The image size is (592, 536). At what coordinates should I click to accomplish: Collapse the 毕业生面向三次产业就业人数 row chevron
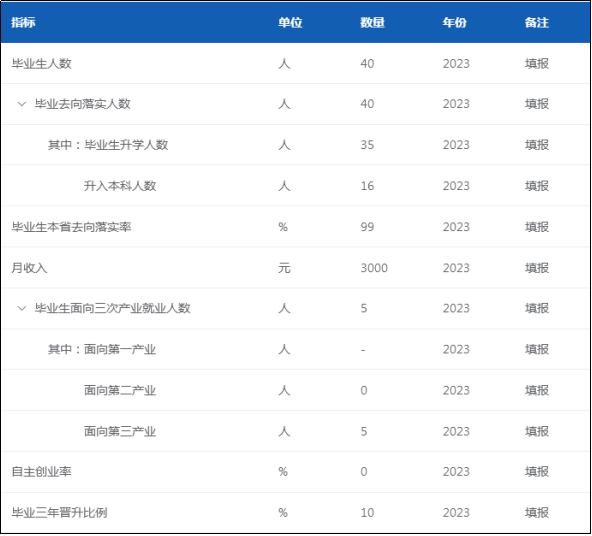click(x=22, y=308)
